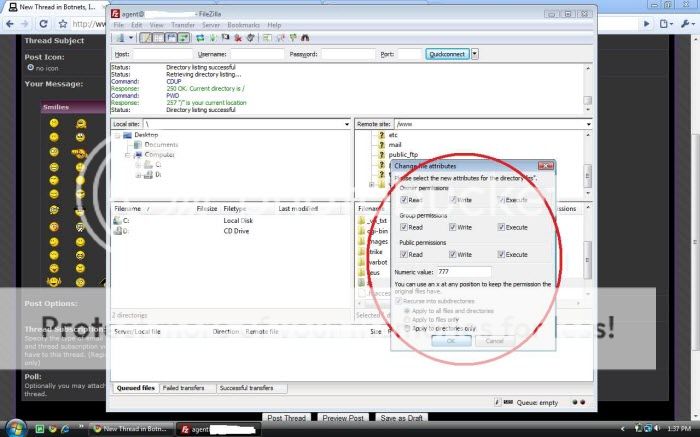The width and height of the screenshot is (700, 437).
Task: Open the Bookmarks menu
Action: point(244,24)
